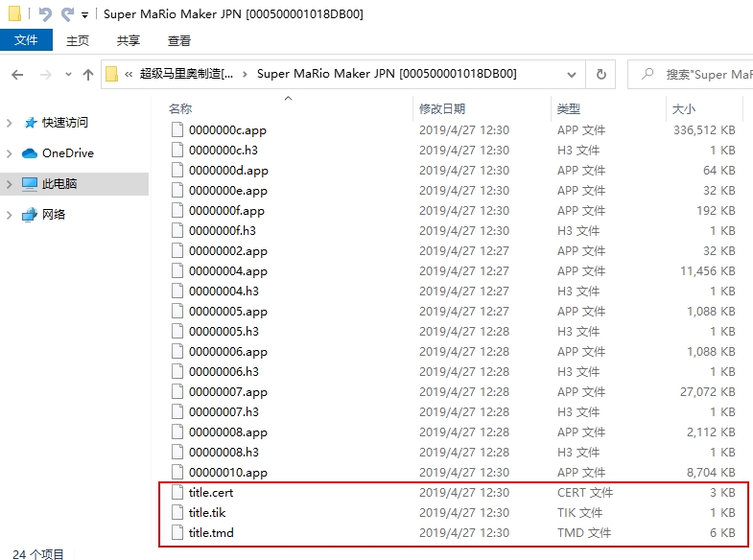Click the Super MaRio Maker JPN breadcrumb
Screen dimensions: 753x560
click(x=387, y=74)
